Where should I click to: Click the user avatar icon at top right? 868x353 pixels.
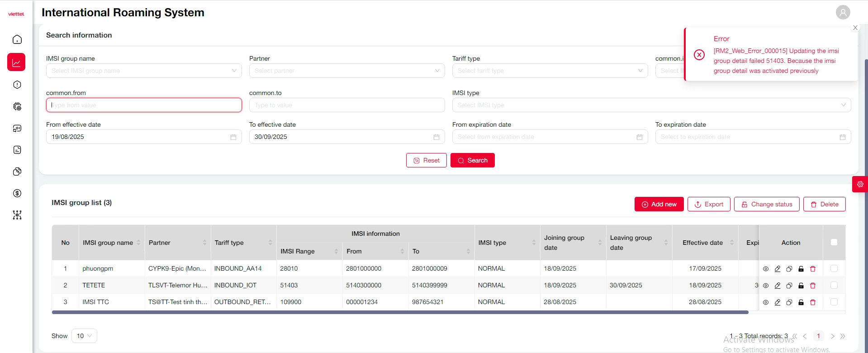click(x=843, y=13)
